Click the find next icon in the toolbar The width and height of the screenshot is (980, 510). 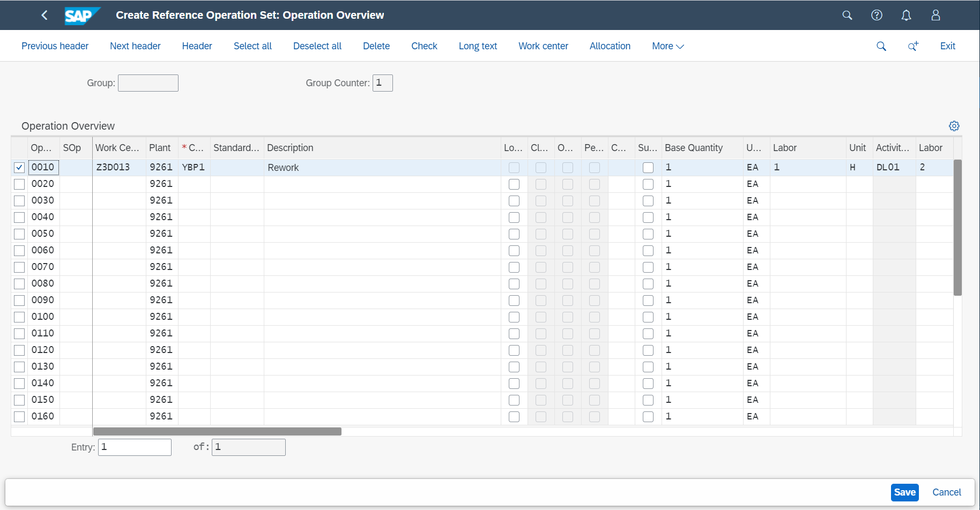pyautogui.click(x=913, y=46)
